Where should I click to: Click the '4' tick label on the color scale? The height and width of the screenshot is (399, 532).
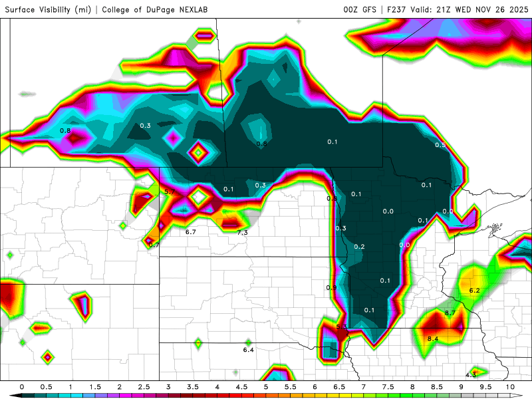point(217,387)
